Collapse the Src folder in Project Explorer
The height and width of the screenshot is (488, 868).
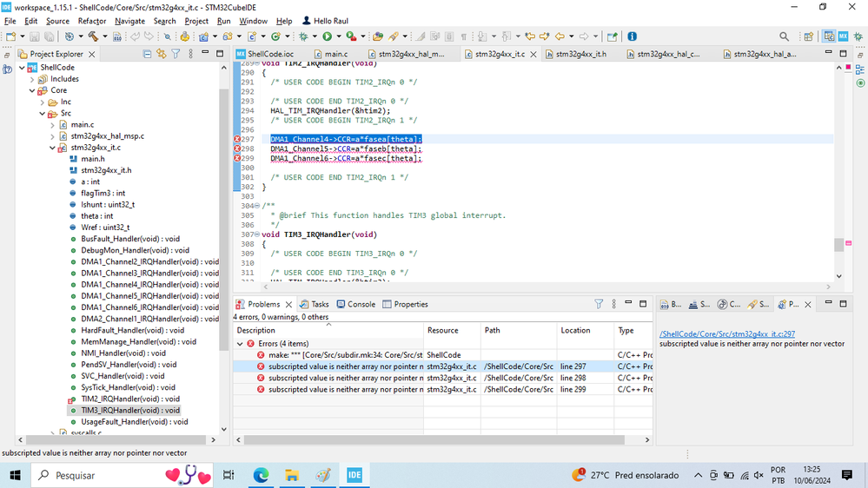point(42,114)
